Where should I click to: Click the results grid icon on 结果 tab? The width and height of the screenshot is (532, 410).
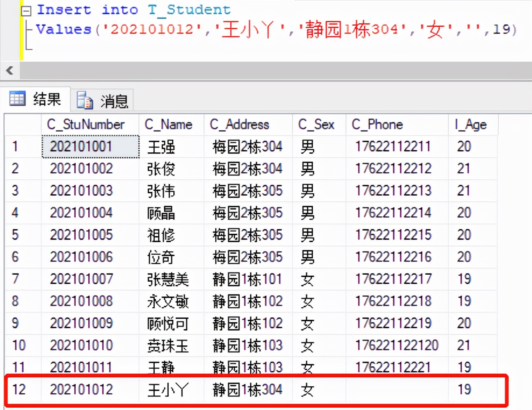tap(17, 98)
